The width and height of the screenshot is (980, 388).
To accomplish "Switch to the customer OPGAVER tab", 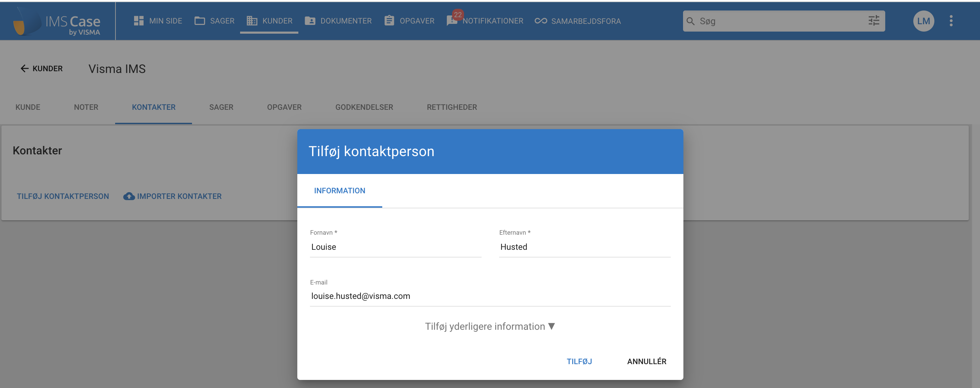I will click(284, 107).
